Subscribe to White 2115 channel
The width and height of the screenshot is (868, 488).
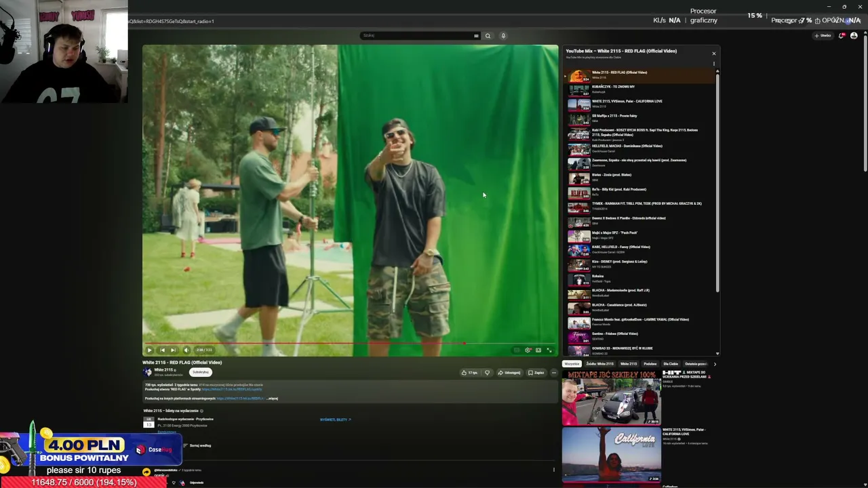tap(200, 372)
